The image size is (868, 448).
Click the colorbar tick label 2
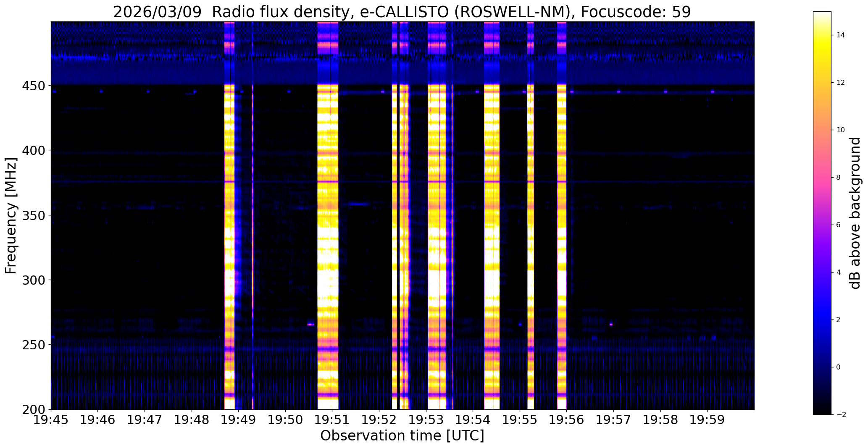[x=839, y=320]
